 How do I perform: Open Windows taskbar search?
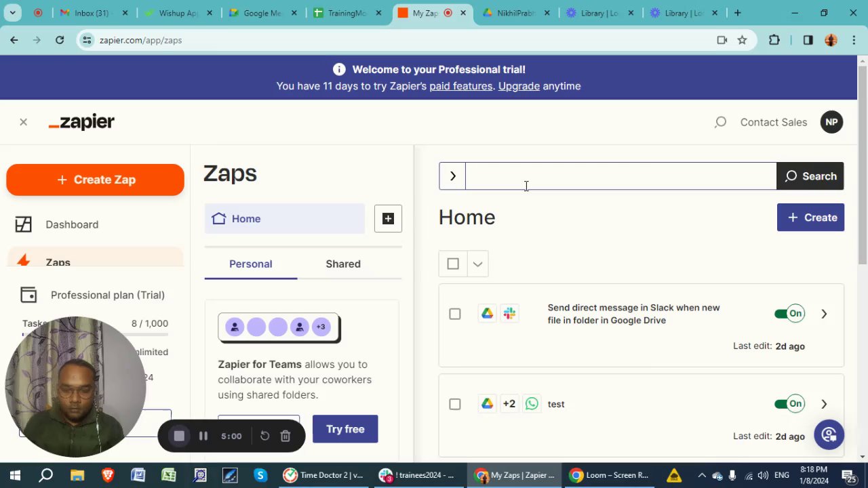click(45, 475)
